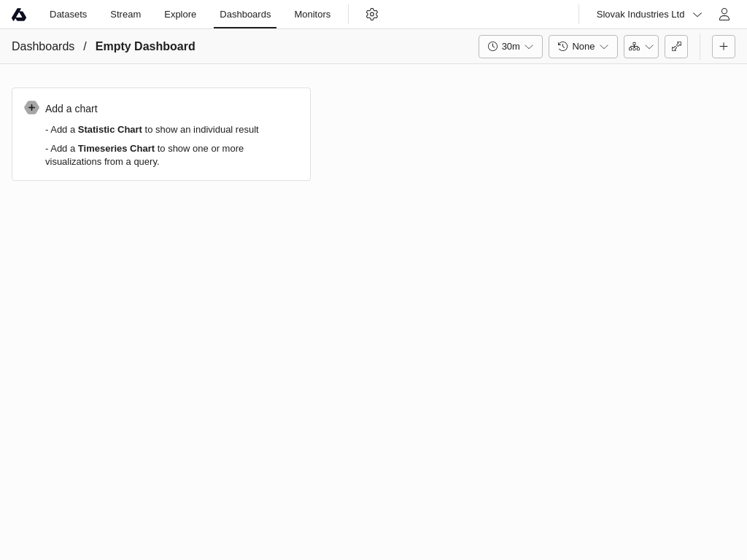Open the user profile icon

(x=724, y=15)
